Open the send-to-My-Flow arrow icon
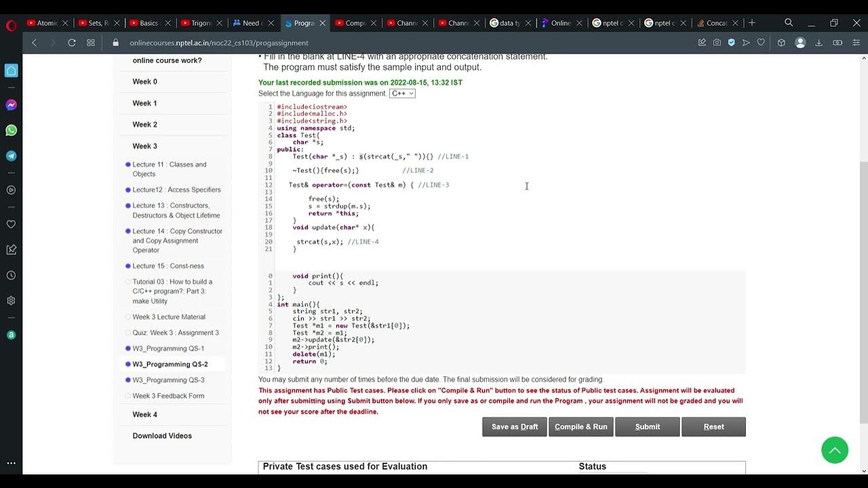This screenshot has height=488, width=868. (746, 43)
